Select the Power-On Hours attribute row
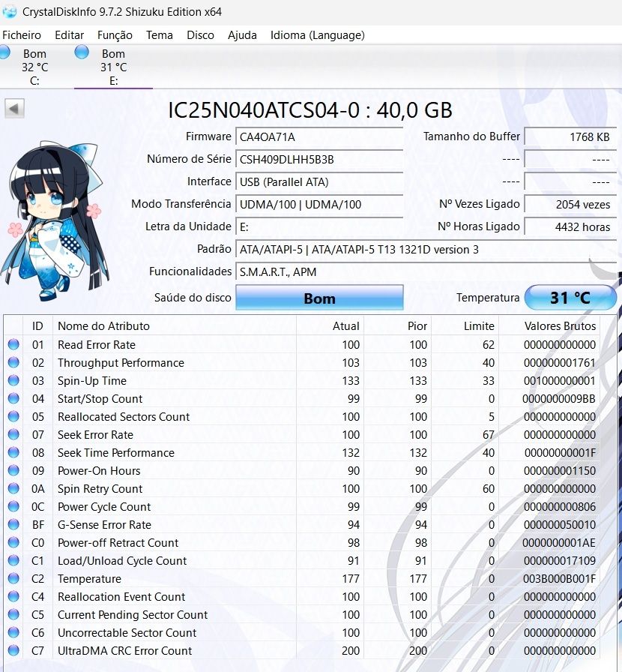 tap(302, 470)
